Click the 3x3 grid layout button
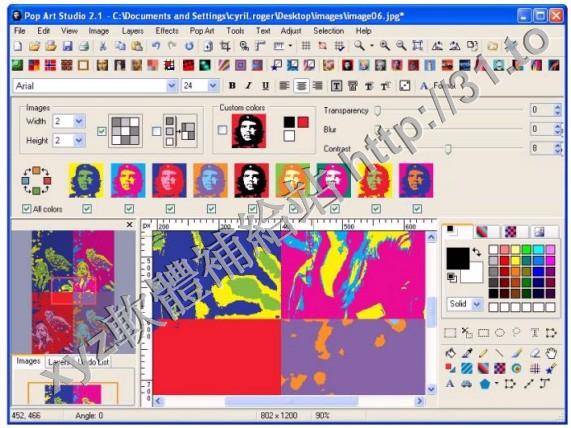Viewport: 571px width, 428px height. 125,131
